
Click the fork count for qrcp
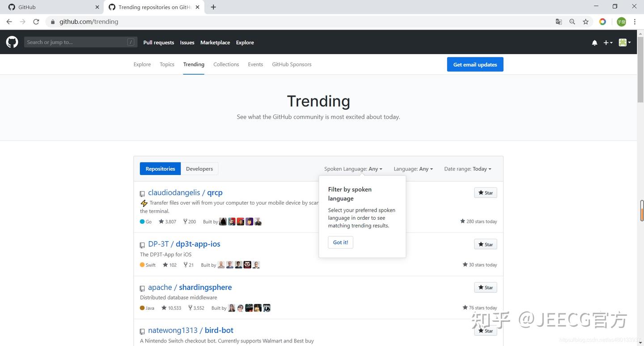(190, 222)
